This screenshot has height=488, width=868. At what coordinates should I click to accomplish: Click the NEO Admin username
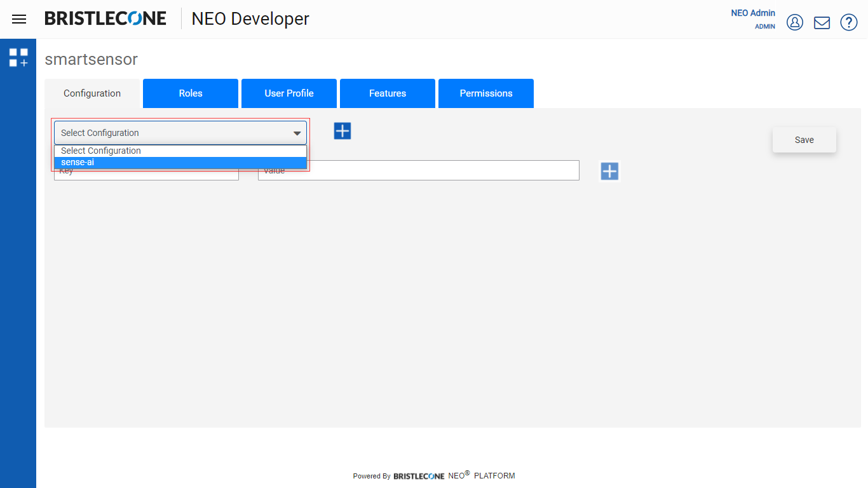click(x=753, y=13)
